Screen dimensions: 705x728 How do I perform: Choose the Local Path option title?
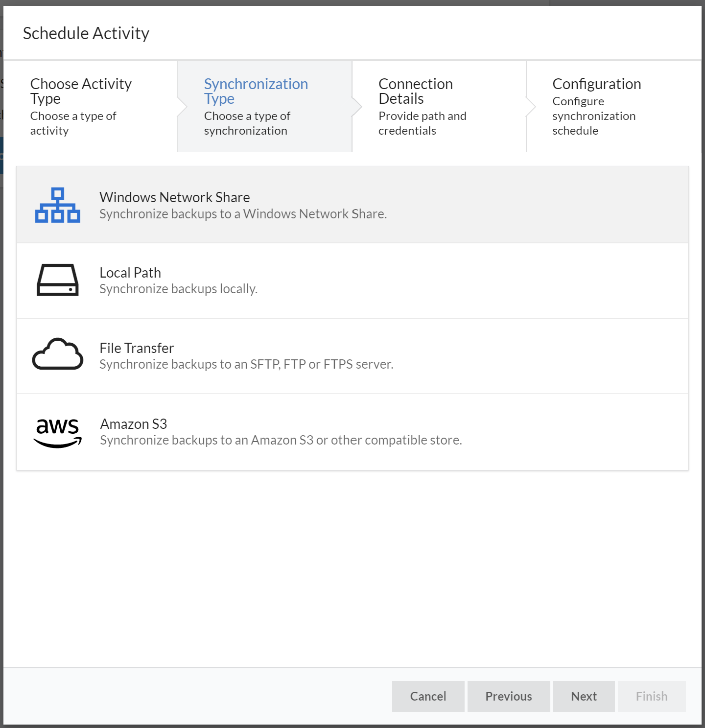(130, 273)
